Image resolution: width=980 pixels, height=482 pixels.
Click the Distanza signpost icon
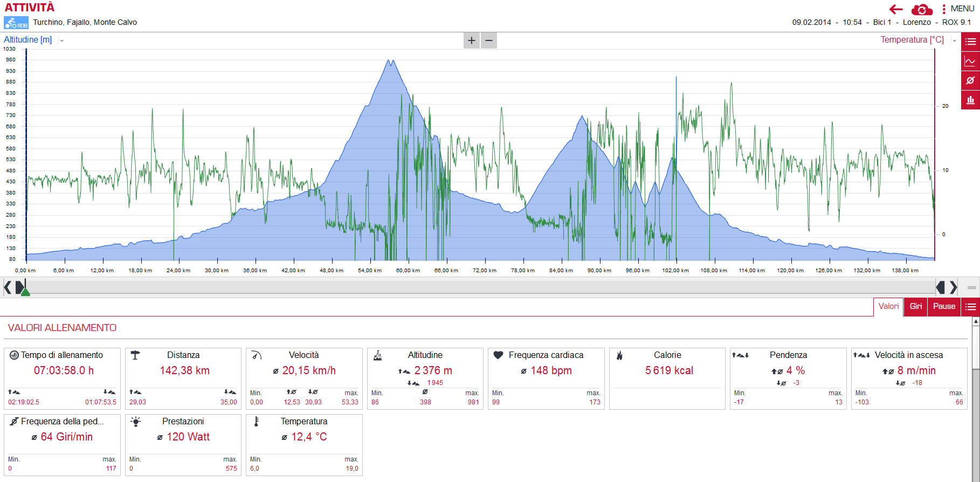click(135, 355)
